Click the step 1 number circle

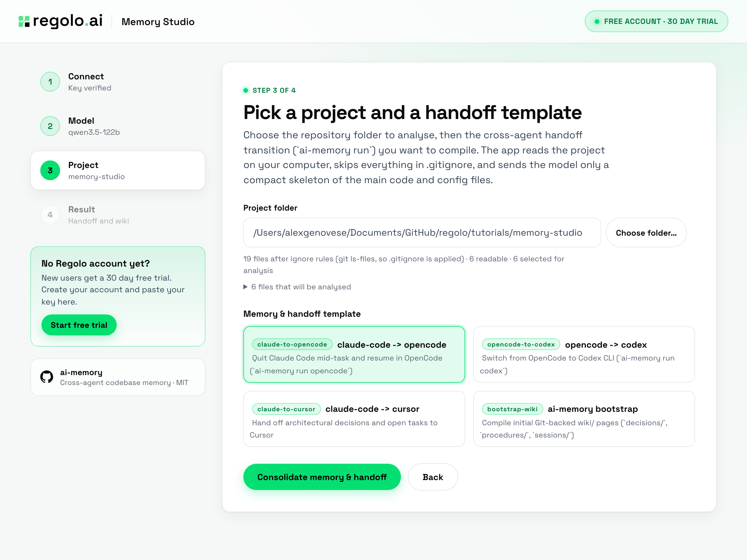click(50, 82)
